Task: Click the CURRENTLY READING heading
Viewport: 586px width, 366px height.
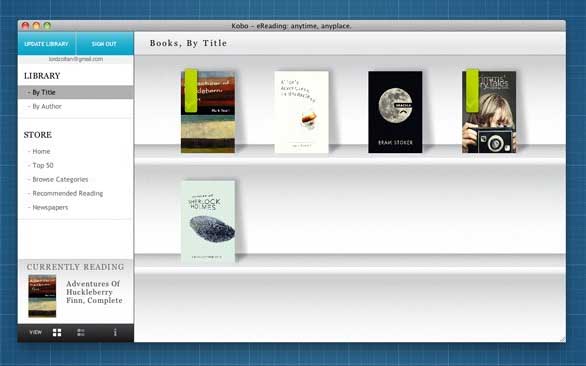Action: (x=75, y=267)
